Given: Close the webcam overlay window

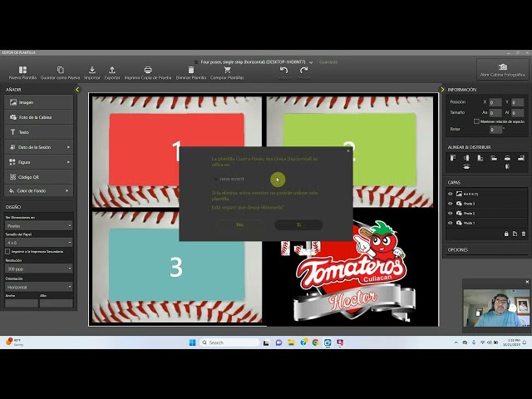Looking at the screenshot, I should tap(527, 282).
